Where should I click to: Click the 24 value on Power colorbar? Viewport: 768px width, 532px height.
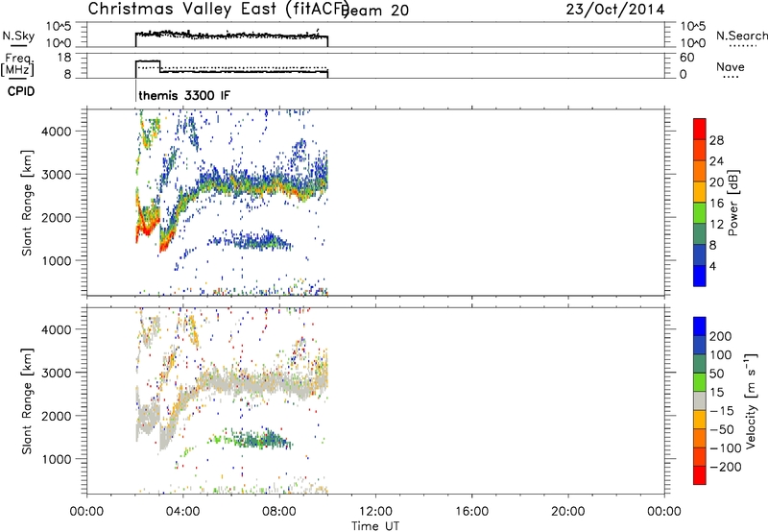[716, 161]
